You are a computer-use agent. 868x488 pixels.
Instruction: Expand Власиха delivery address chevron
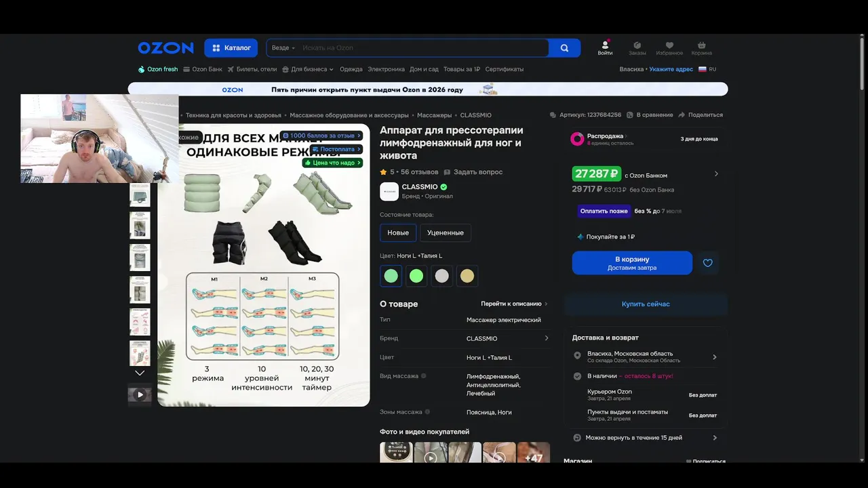715,357
